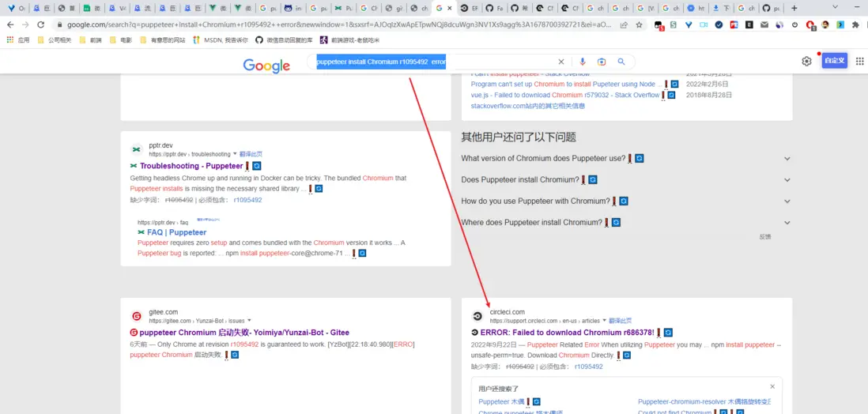Image resolution: width=868 pixels, height=414 pixels.
Task: Open the mail envelope extension
Action: 764,25
